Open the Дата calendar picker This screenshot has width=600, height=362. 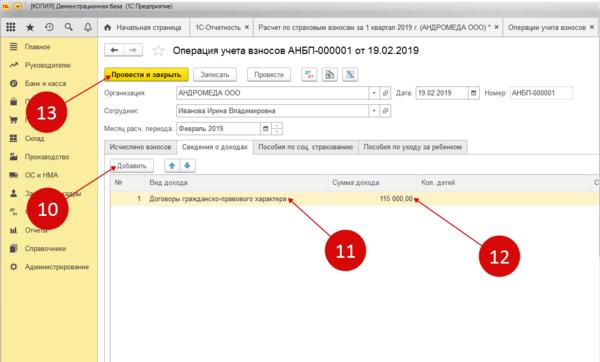pyautogui.click(x=474, y=93)
